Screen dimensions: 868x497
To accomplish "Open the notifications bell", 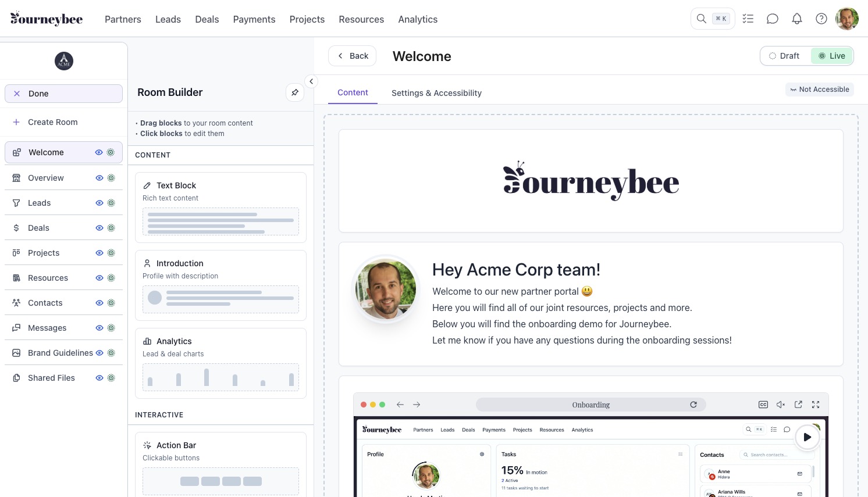I will [797, 19].
